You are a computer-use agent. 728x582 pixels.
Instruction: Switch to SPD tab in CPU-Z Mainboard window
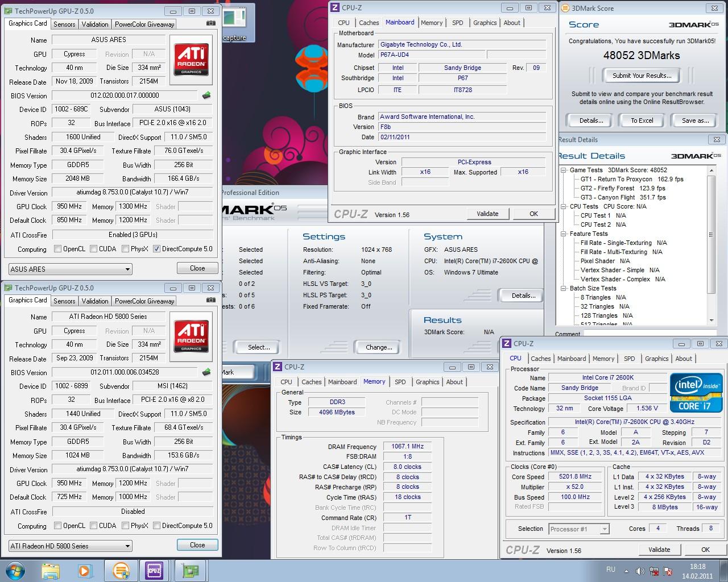coord(457,23)
